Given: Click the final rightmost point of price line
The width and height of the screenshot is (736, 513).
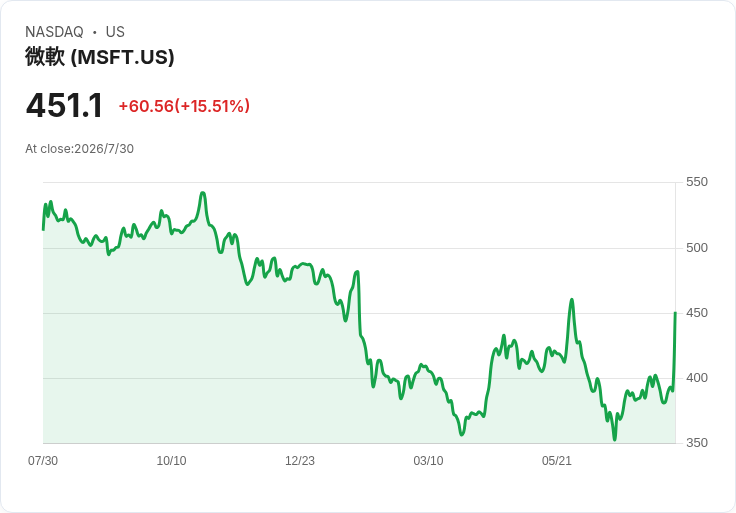Looking at the screenshot, I should pos(675,313).
